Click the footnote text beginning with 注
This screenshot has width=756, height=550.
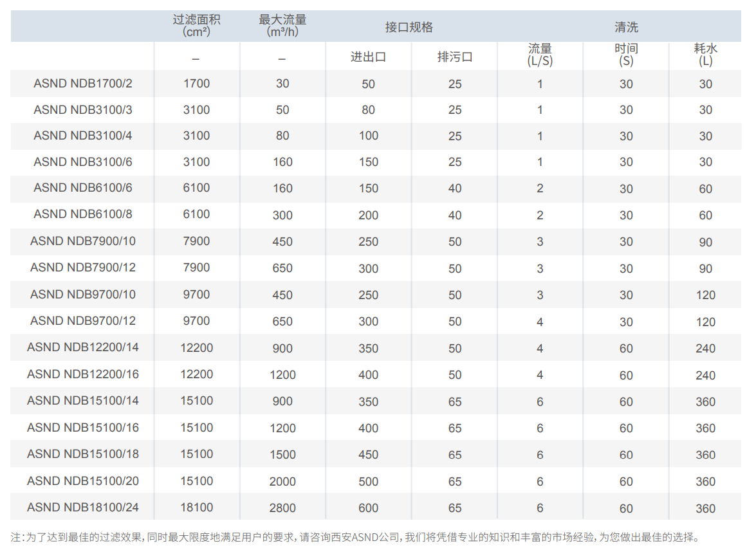click(356, 538)
